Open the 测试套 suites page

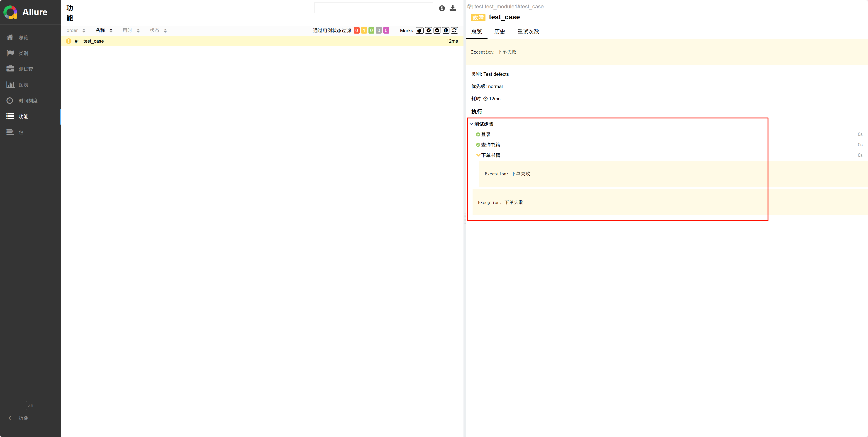pyautogui.click(x=26, y=69)
